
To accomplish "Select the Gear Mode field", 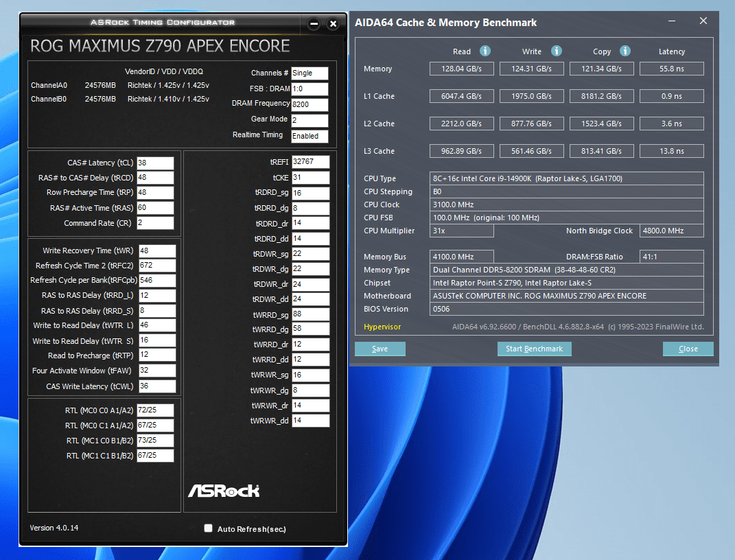I will click(310, 120).
